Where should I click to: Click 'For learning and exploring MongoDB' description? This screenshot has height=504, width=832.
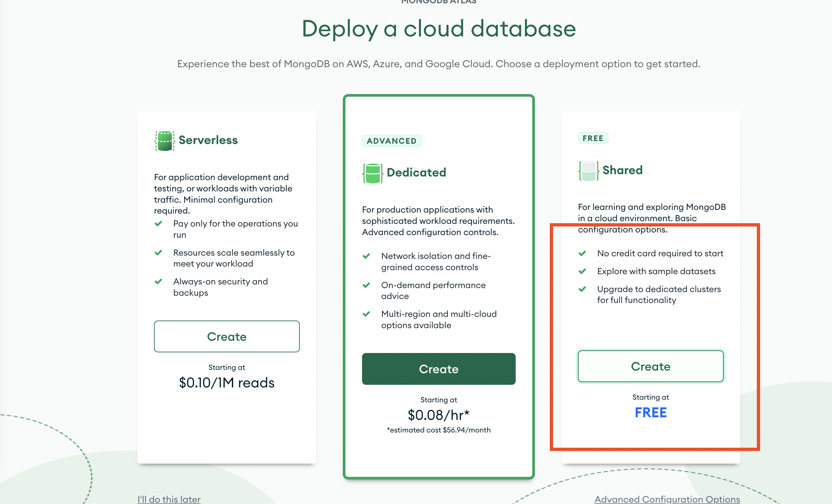[x=652, y=218]
